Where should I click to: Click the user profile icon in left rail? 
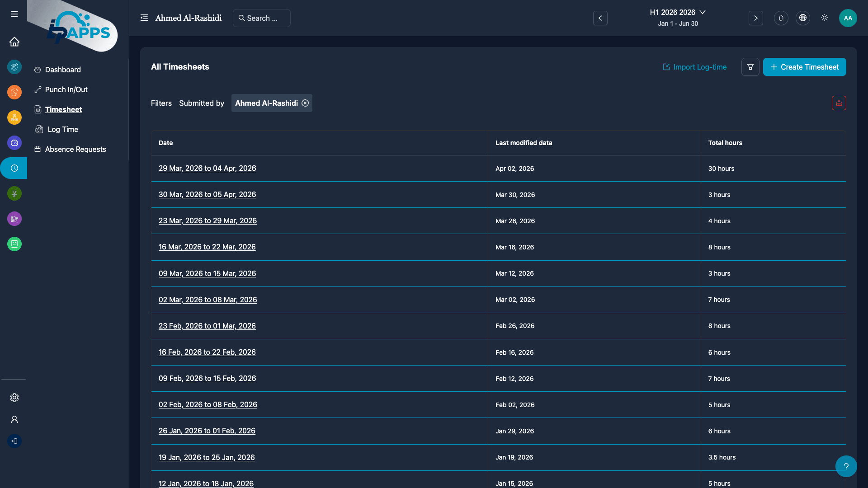14,419
